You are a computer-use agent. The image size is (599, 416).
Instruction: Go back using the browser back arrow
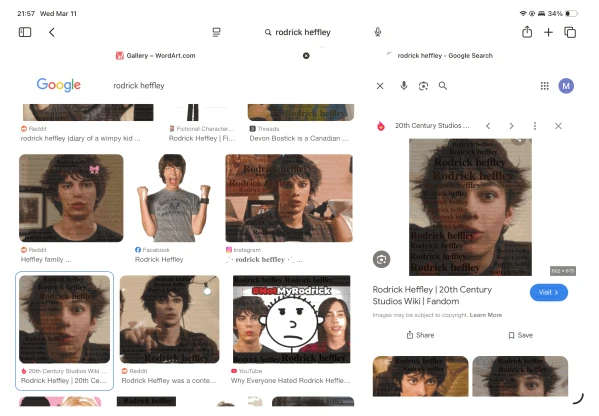(x=52, y=32)
